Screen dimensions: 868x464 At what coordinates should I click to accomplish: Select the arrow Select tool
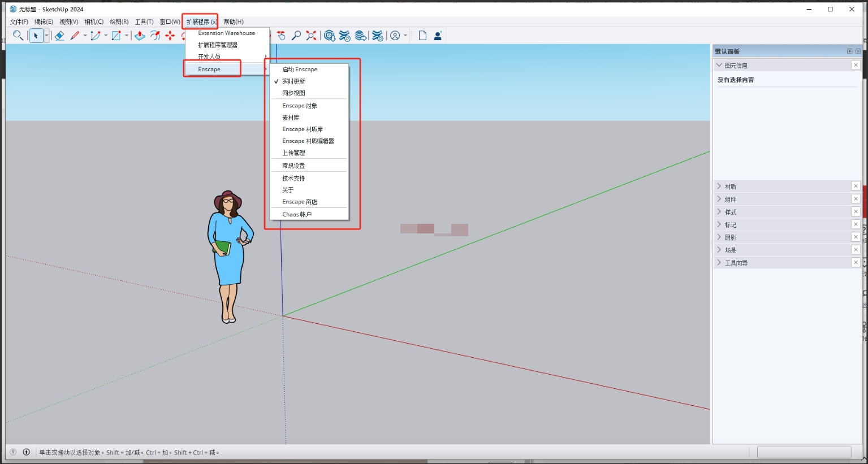point(36,36)
